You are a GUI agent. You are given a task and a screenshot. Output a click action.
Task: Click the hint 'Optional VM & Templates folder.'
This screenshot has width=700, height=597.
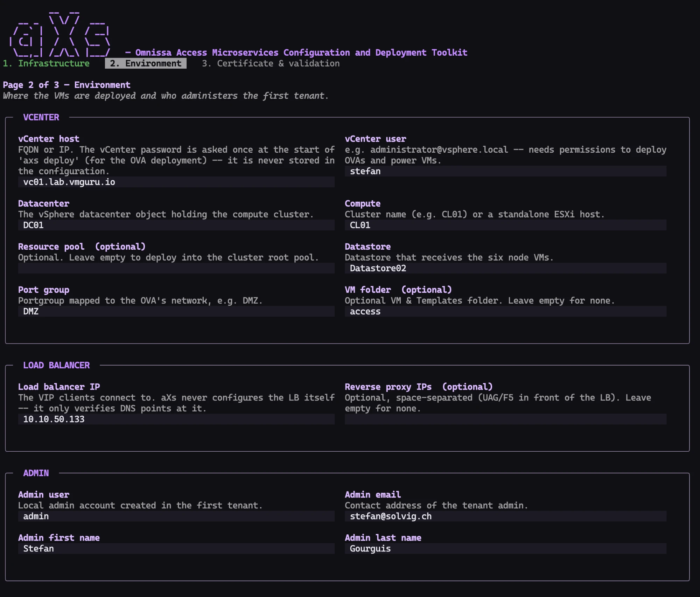pos(423,301)
